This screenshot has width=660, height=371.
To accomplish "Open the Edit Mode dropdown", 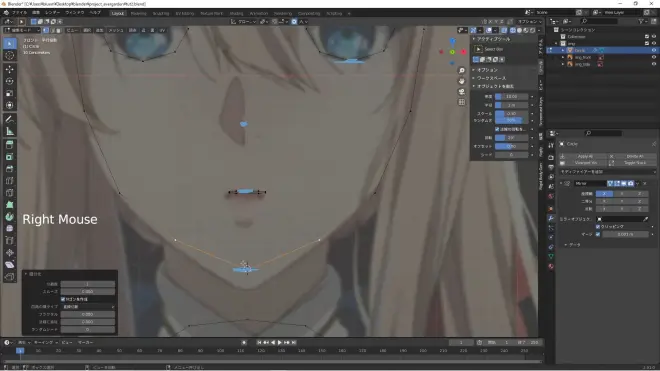I will pos(22,30).
